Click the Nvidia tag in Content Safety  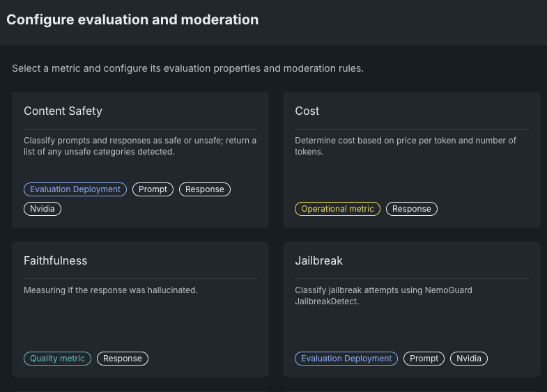[x=43, y=209]
